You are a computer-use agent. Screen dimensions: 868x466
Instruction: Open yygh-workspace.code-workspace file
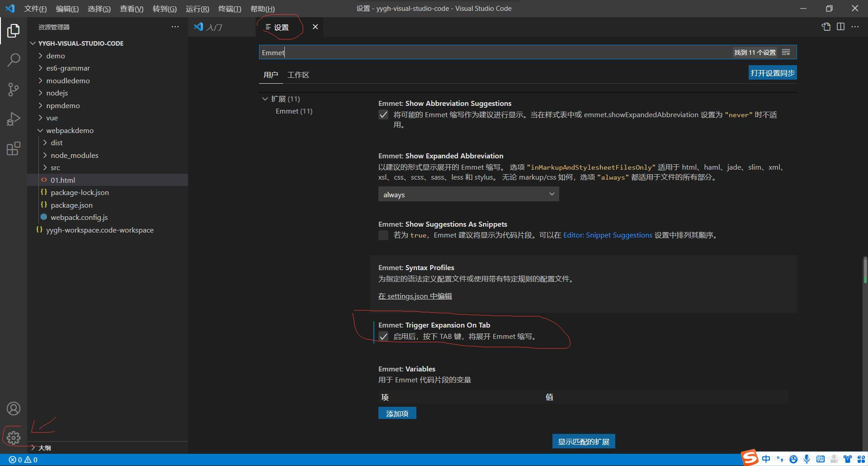108,230
